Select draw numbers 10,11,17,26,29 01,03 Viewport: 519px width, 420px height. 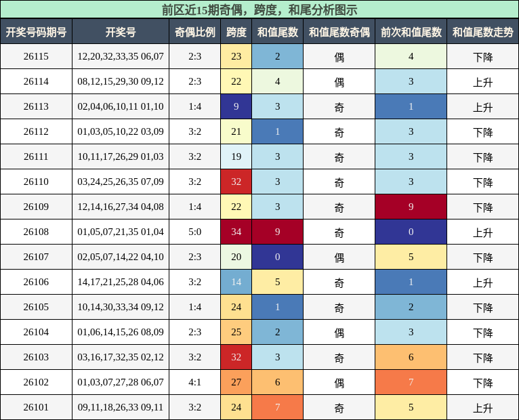(121, 156)
